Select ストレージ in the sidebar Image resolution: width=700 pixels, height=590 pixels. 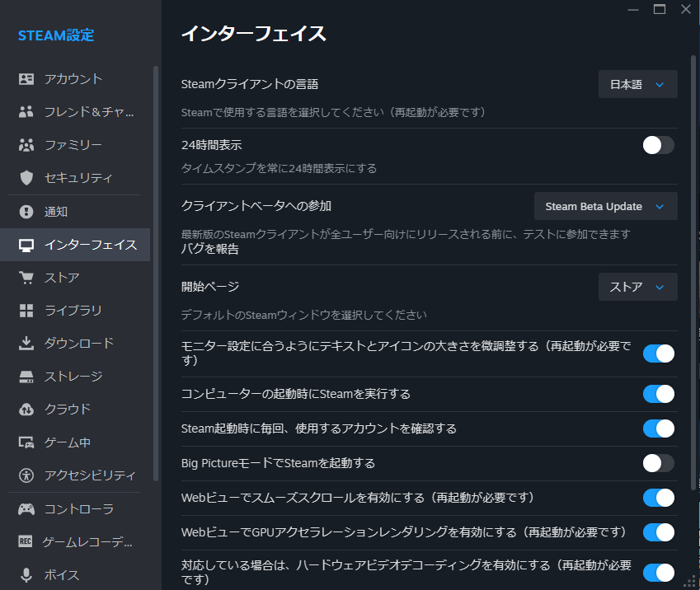click(x=75, y=377)
